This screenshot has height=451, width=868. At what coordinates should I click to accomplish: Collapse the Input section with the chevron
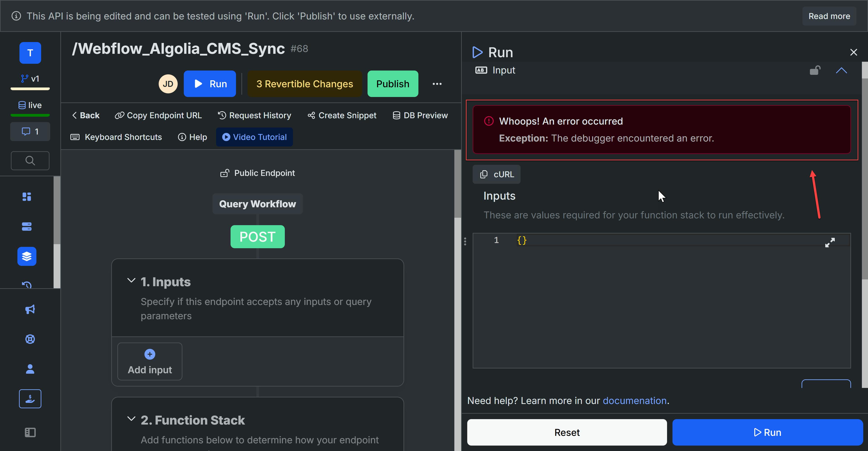[x=841, y=70]
